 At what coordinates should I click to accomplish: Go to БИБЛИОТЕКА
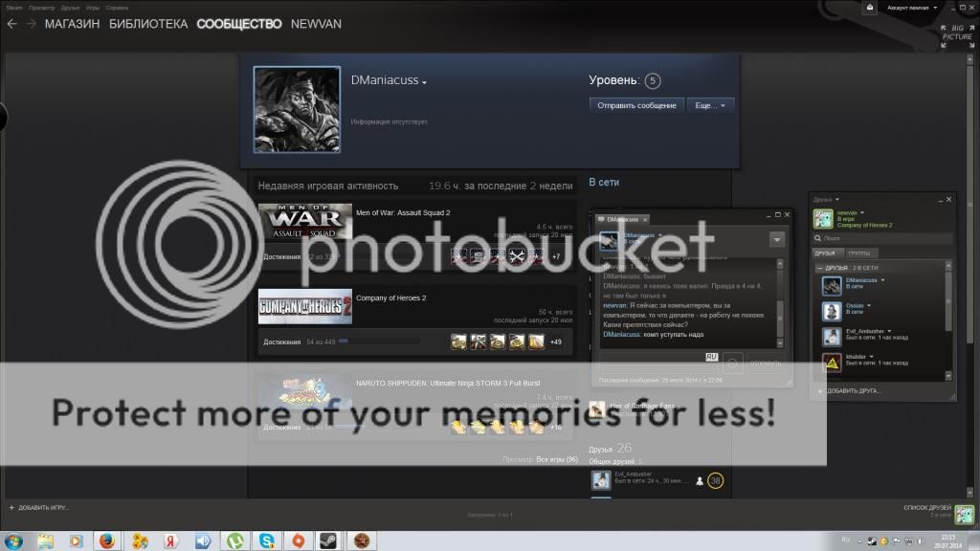(x=148, y=24)
